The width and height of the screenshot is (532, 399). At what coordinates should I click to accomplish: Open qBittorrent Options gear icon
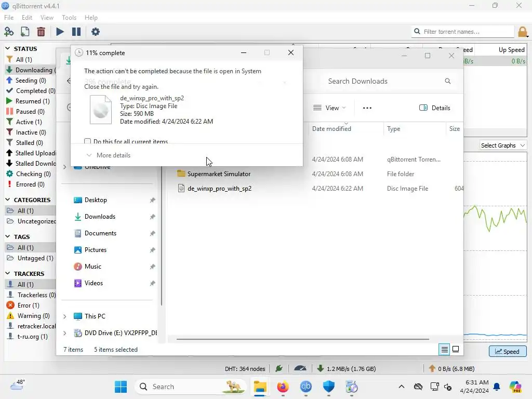click(x=96, y=32)
